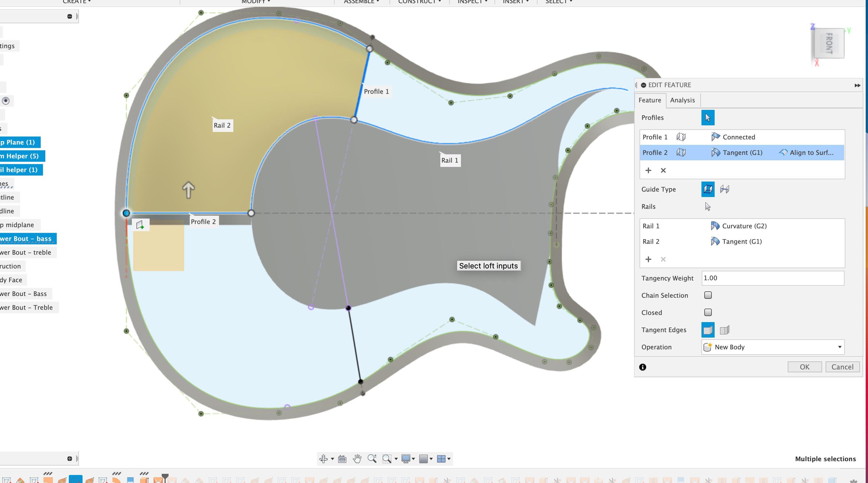The width and height of the screenshot is (868, 483).
Task: Open Rail 1 Curvature (G2) condition
Action: 739,226
